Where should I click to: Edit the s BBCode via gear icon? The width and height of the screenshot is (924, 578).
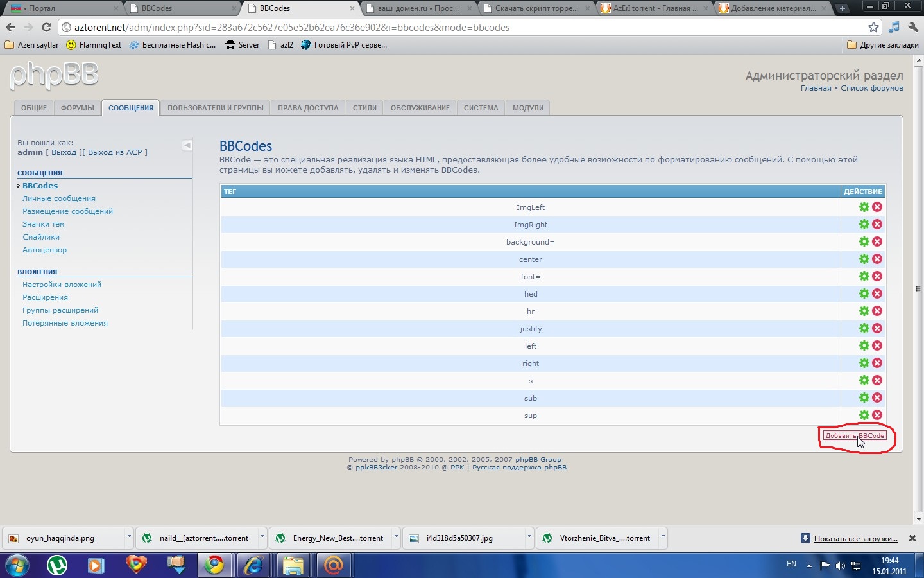click(x=864, y=380)
